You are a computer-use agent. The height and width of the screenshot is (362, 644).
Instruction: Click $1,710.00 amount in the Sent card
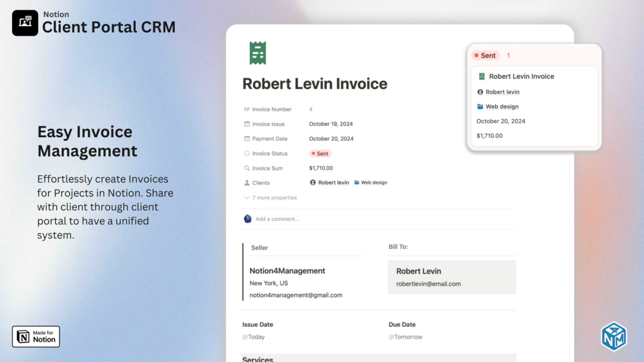click(x=489, y=136)
